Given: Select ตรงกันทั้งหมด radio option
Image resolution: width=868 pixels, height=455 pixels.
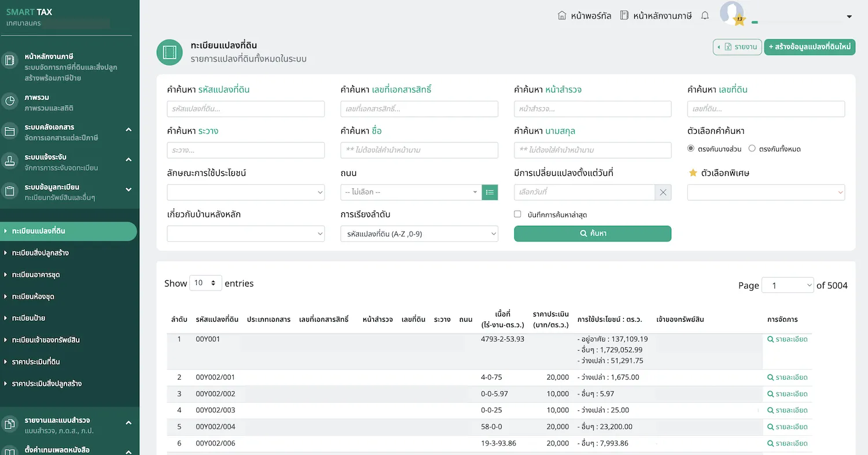Looking at the screenshot, I should 752,149.
